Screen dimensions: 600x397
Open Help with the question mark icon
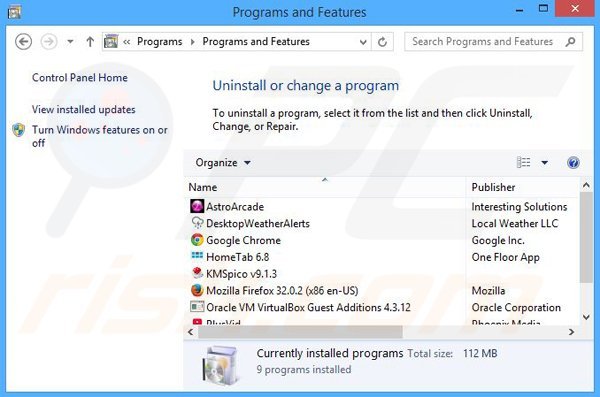point(573,163)
